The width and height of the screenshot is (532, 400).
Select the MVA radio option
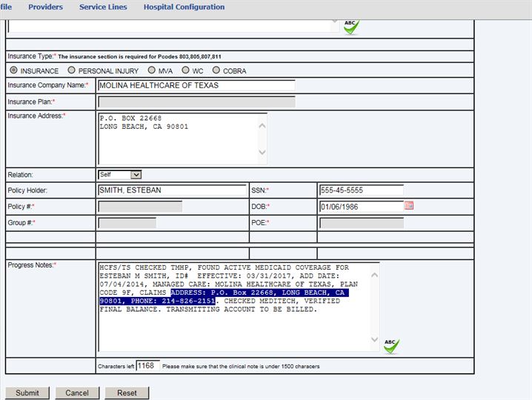click(152, 71)
